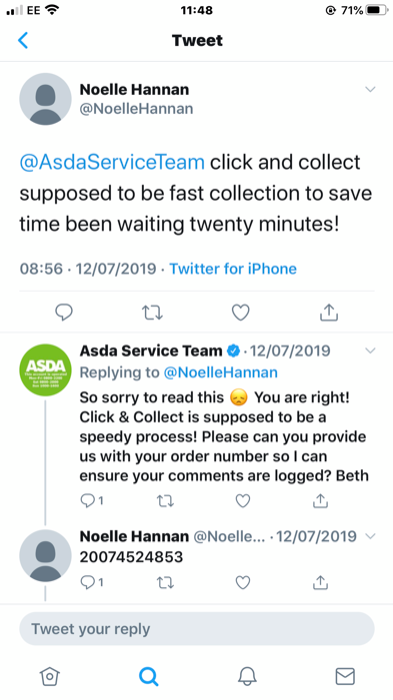
Task: Go to the Home tab
Action: (50, 676)
